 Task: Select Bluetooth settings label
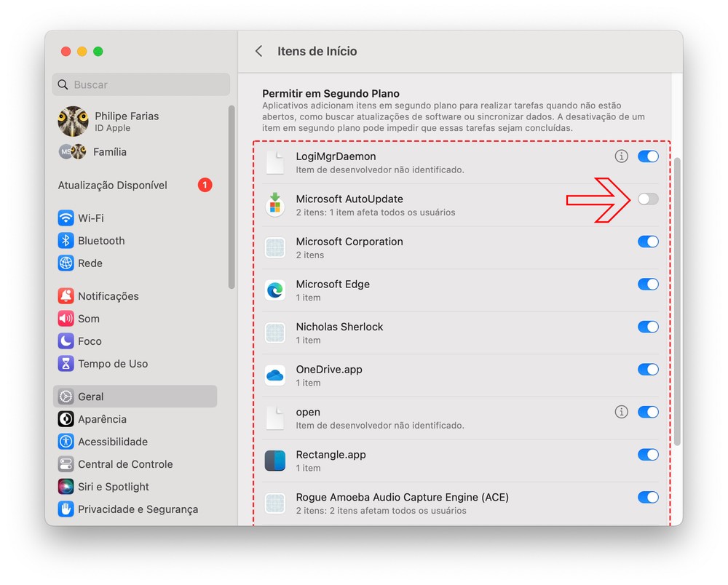tap(101, 241)
